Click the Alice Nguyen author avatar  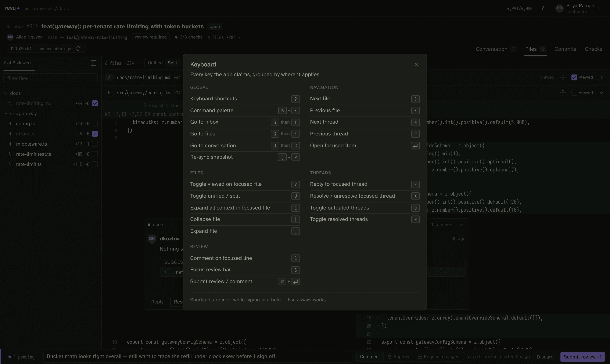click(10, 37)
